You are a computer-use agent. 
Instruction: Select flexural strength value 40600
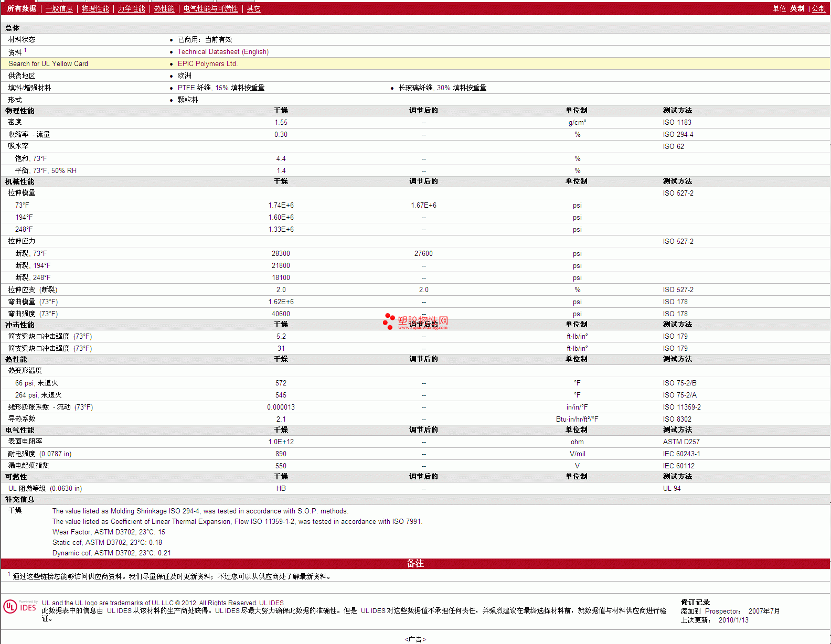coord(281,314)
